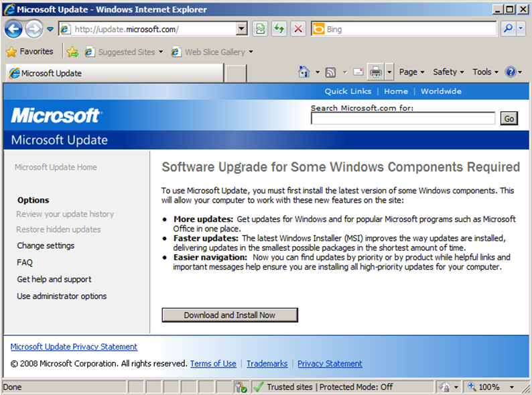Click the status bar security lock icon
The height and width of the screenshot is (395, 532).
(444, 387)
